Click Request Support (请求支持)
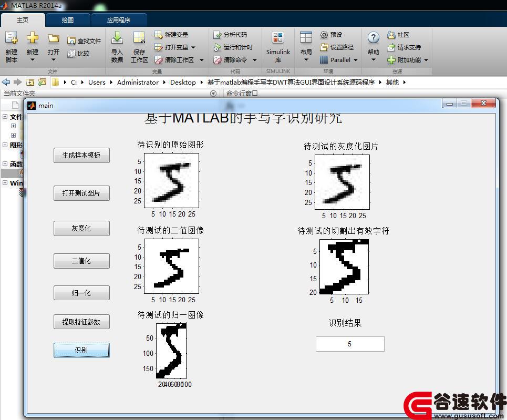The width and height of the screenshot is (507, 420). 404,47
